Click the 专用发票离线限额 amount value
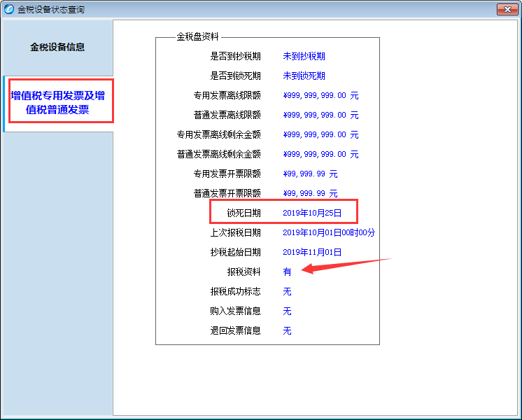Viewport: 522px width, 420px height. [320, 96]
